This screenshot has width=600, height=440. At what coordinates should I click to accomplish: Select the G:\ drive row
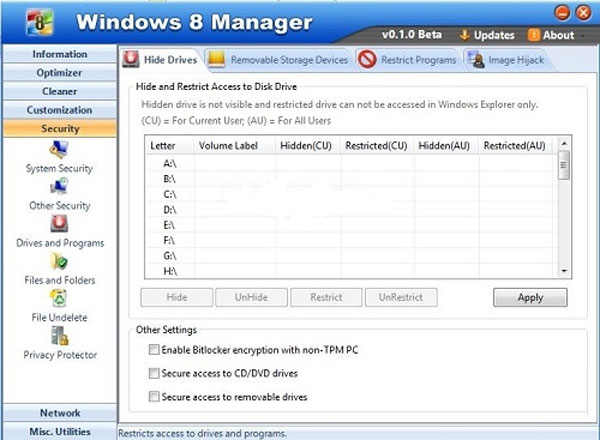pos(350,256)
